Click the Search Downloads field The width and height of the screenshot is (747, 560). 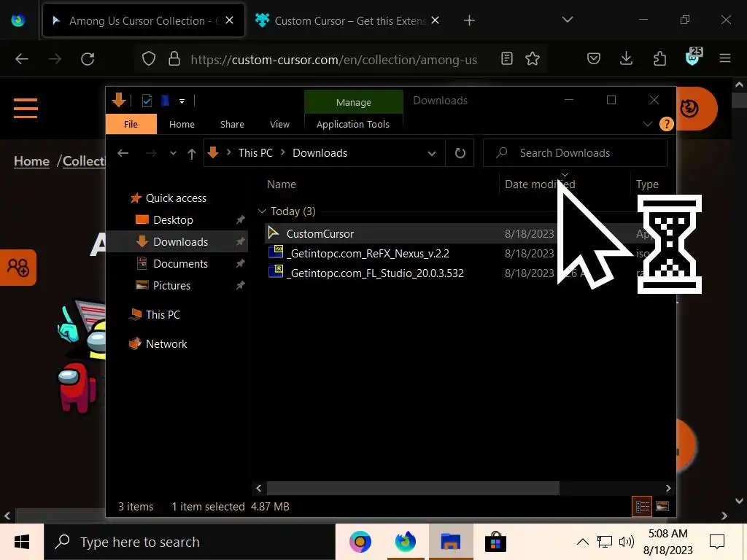click(575, 153)
